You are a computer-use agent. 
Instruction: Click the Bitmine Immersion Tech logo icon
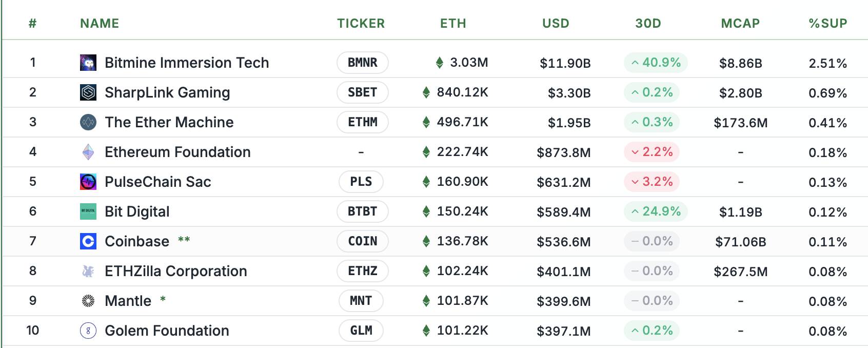point(88,63)
